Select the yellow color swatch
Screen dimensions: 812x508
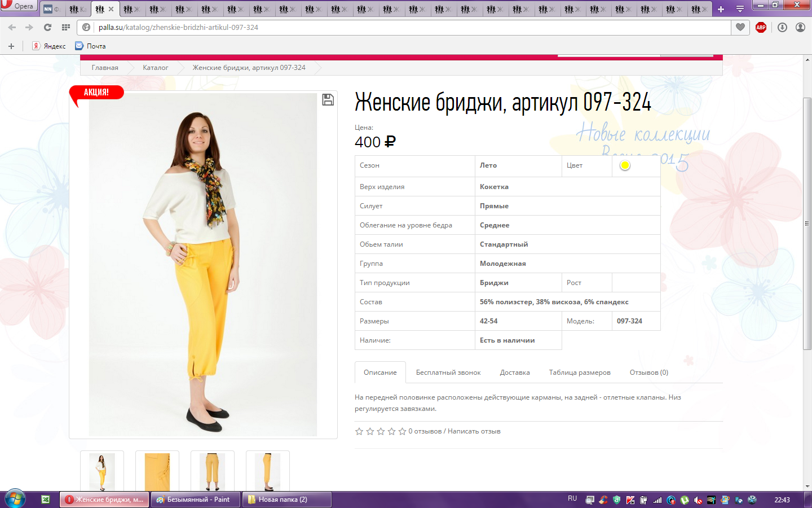[x=625, y=165]
